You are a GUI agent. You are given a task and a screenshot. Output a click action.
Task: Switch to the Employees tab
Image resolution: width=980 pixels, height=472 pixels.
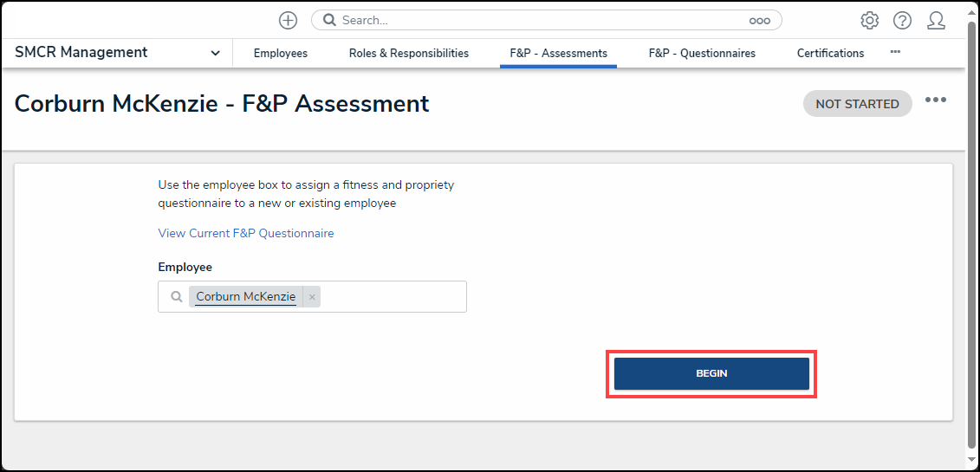(x=280, y=54)
